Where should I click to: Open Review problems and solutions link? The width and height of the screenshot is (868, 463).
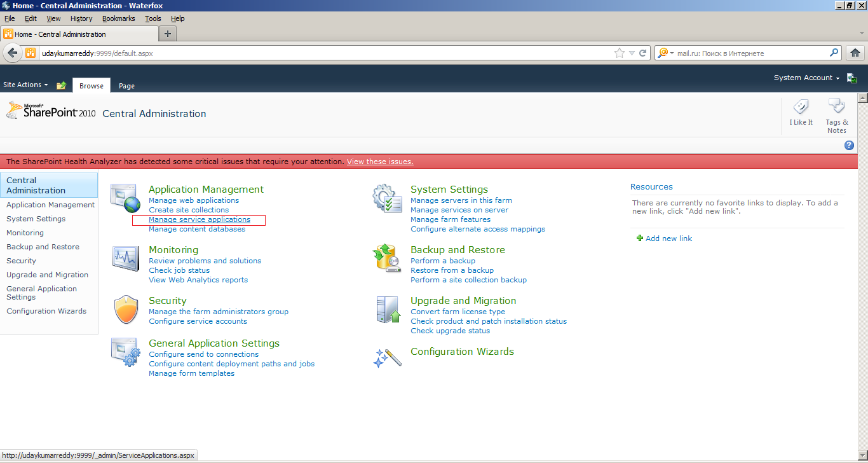point(205,261)
